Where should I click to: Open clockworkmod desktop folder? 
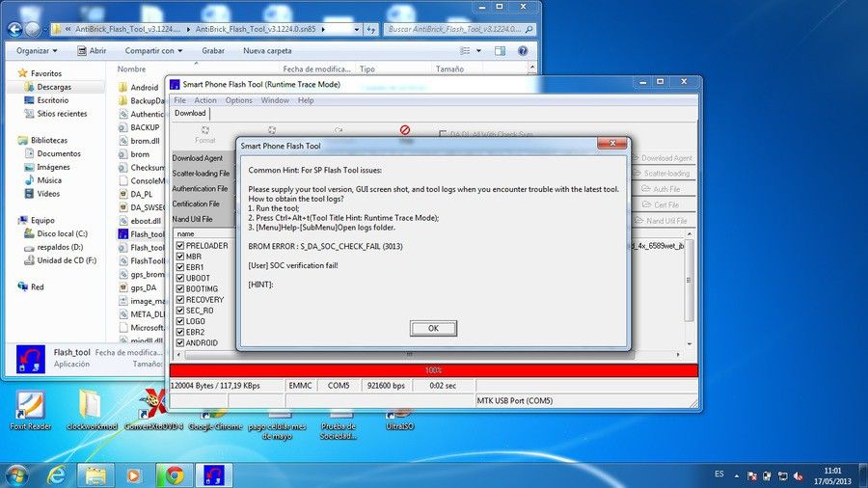92,410
